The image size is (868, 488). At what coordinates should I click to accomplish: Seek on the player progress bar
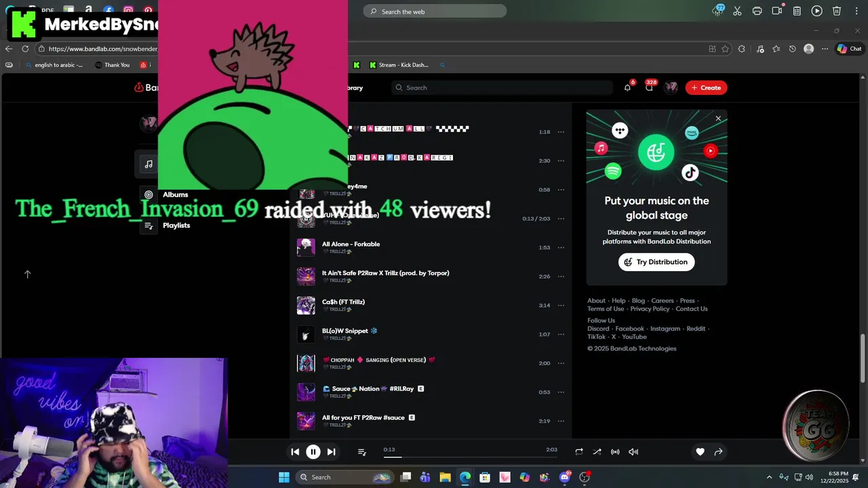coord(470,457)
